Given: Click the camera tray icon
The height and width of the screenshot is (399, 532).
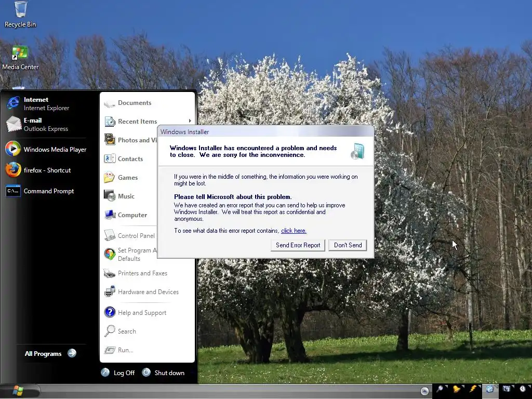Looking at the screenshot, I should 506,389.
